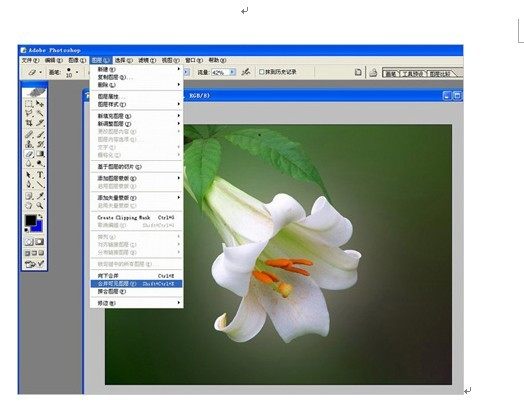Expand the 添加图层蒙版 submenu
This screenshot has width=524, height=415.
click(137, 178)
